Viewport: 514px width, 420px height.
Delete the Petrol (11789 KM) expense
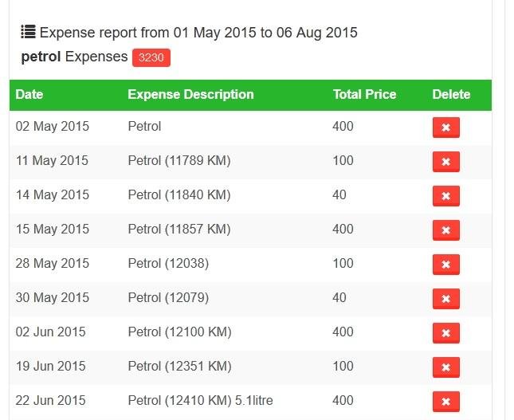tap(445, 162)
